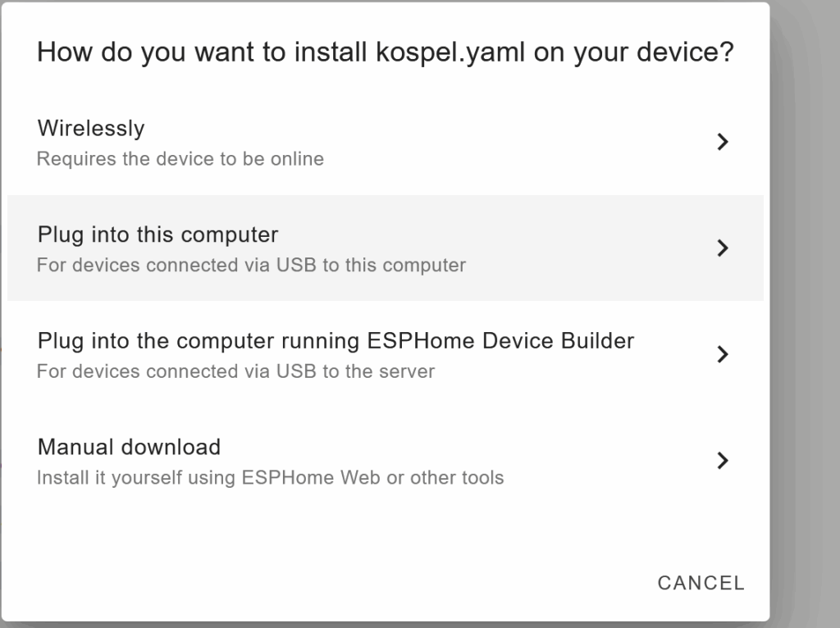This screenshot has height=628, width=840.
Task: Click the arrow next to Plug into this computer
Action: tap(722, 248)
